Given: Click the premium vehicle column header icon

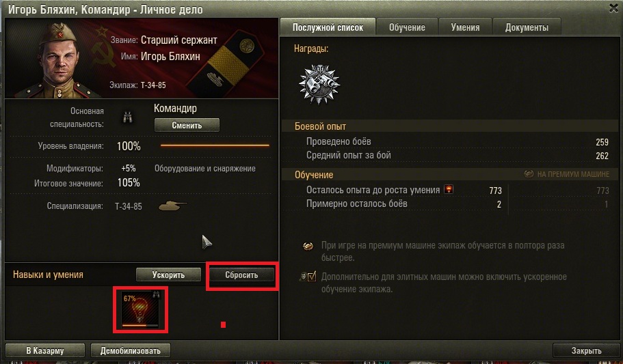Looking at the screenshot, I should 529,174.
